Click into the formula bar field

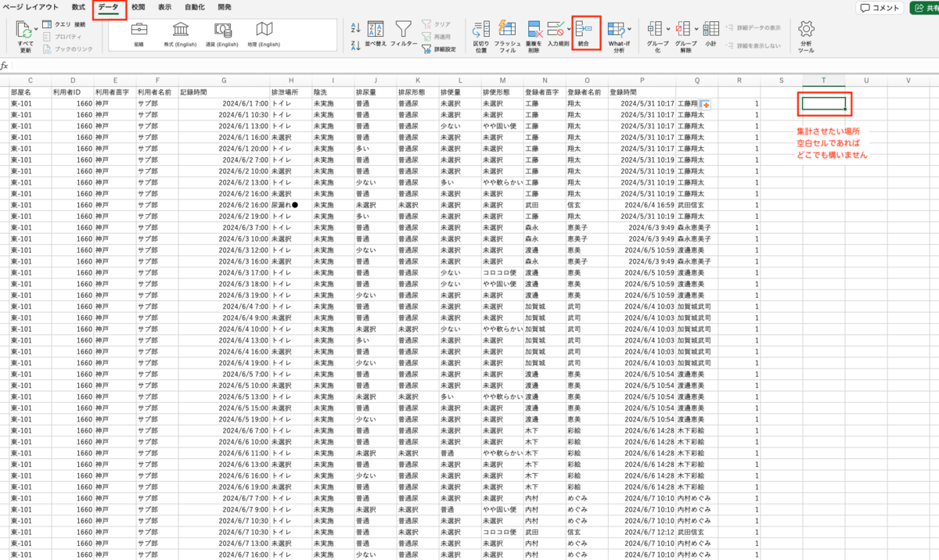[476, 66]
